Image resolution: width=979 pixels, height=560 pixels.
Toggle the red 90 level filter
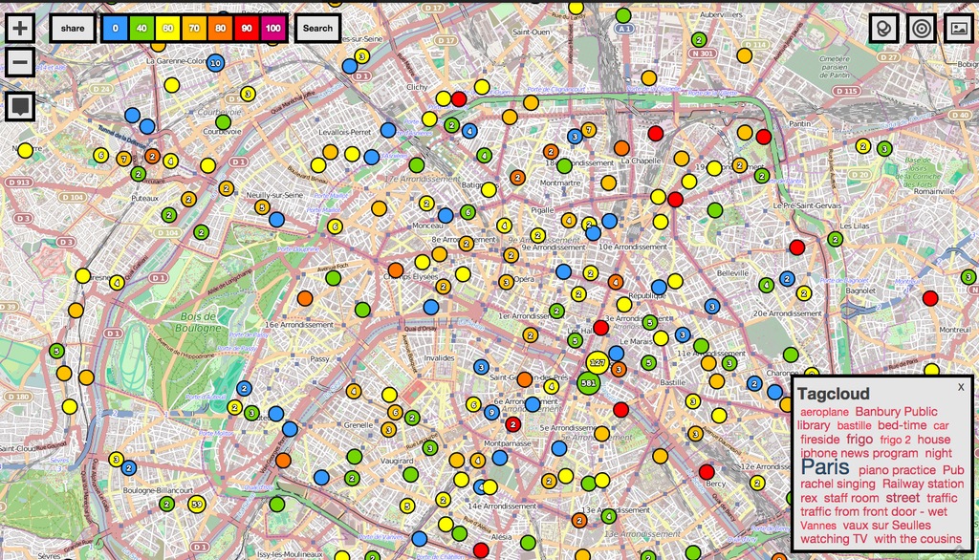248,29
